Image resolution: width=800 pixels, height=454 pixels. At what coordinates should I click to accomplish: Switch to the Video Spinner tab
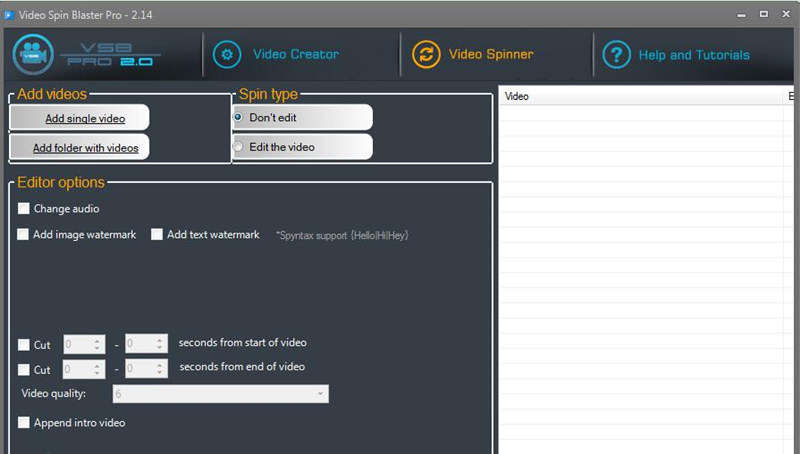click(491, 54)
